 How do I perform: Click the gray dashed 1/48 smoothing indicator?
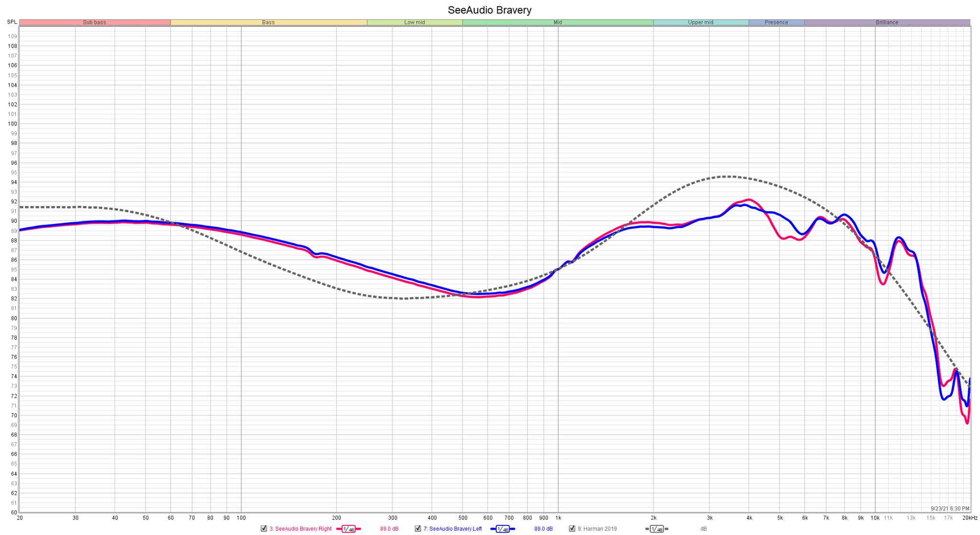point(657,529)
